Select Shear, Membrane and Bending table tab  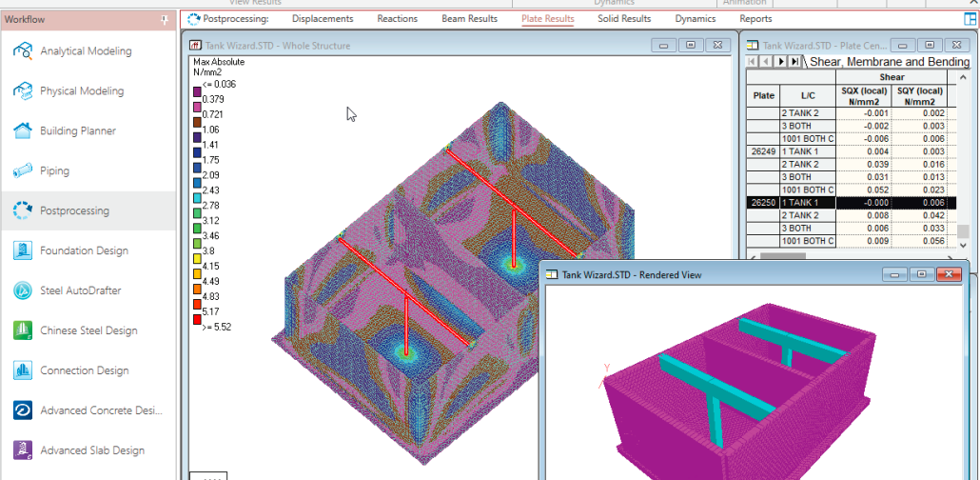890,61
